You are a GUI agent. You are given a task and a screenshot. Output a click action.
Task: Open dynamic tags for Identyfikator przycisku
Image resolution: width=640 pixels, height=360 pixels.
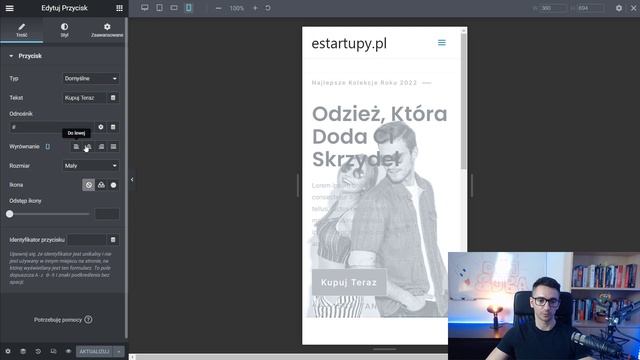[x=113, y=240]
